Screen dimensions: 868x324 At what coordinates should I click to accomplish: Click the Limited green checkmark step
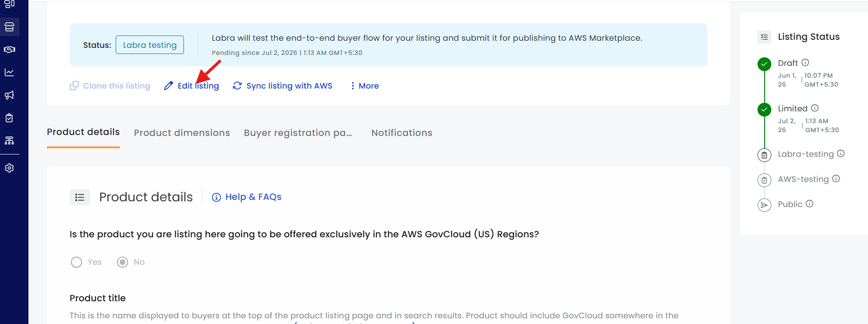(x=764, y=109)
